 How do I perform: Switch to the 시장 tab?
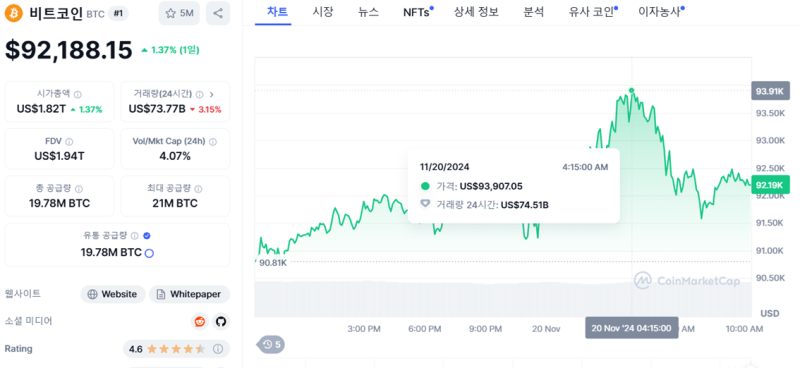point(322,12)
